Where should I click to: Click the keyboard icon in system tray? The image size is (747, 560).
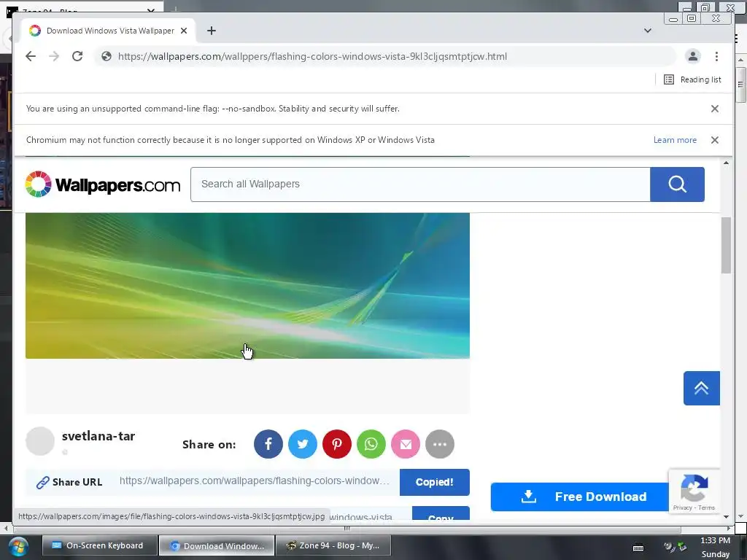coord(638,548)
